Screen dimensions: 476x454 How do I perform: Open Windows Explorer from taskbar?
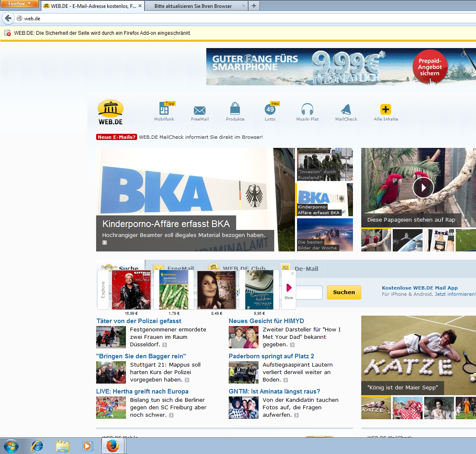click(x=63, y=446)
